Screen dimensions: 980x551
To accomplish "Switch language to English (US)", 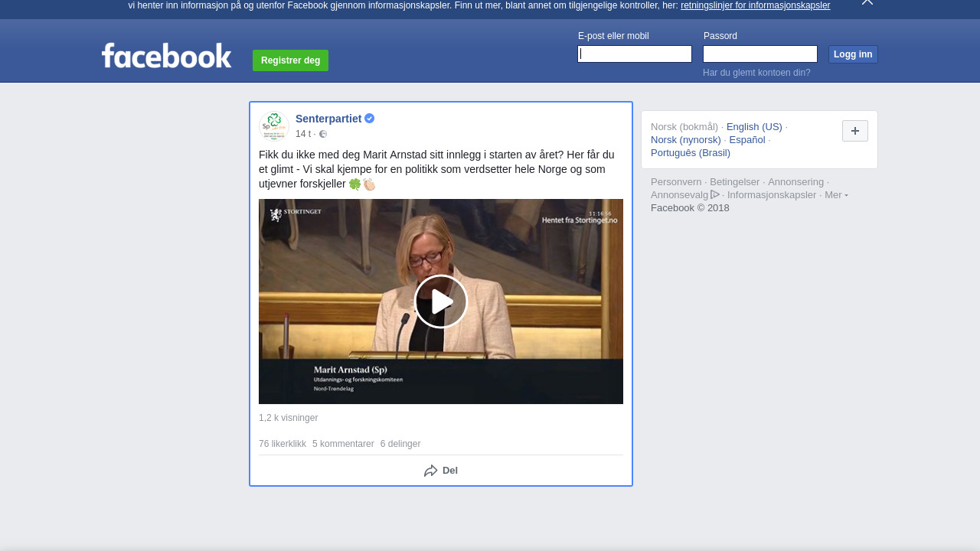I will [754, 127].
